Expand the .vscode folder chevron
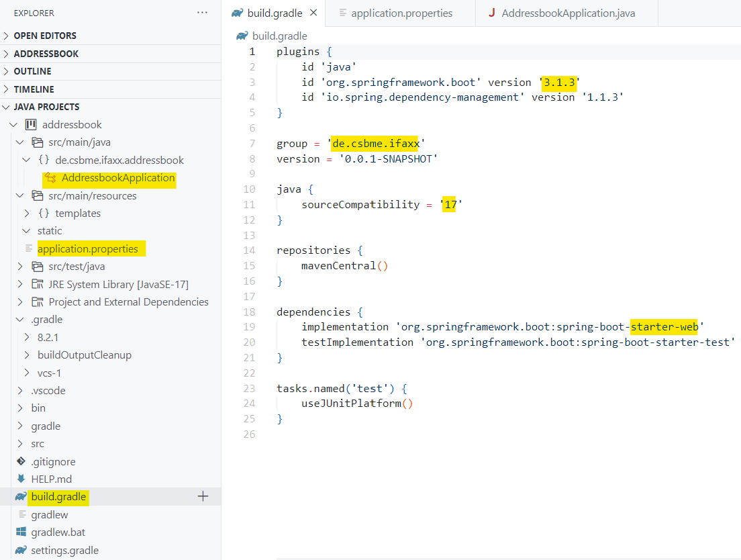The width and height of the screenshot is (741, 560). coord(20,390)
